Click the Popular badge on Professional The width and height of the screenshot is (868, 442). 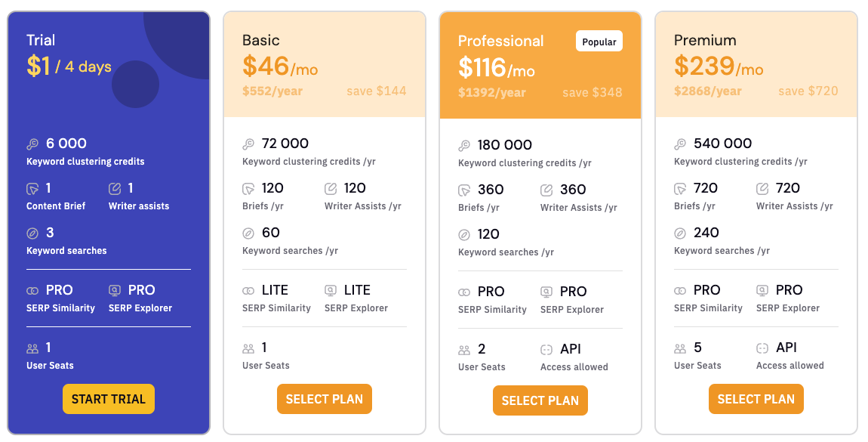point(599,42)
